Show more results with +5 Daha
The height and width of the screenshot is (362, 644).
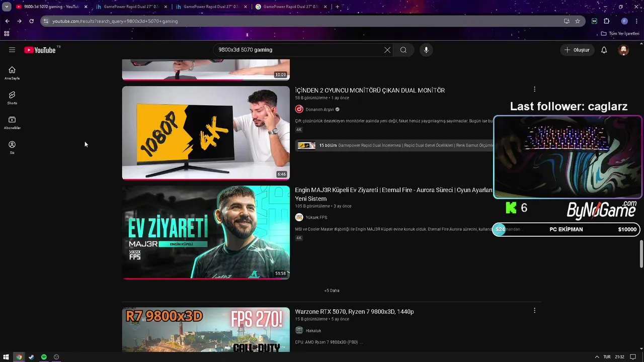pos(332,291)
